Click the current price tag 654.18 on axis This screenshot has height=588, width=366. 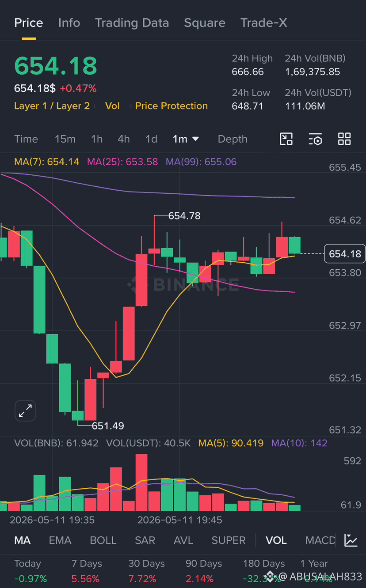coord(345,254)
